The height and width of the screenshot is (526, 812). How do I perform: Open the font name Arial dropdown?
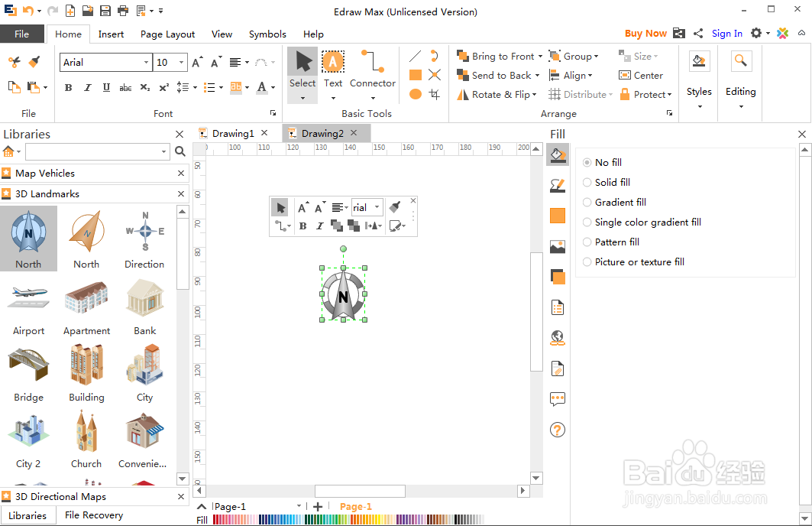pyautogui.click(x=146, y=62)
